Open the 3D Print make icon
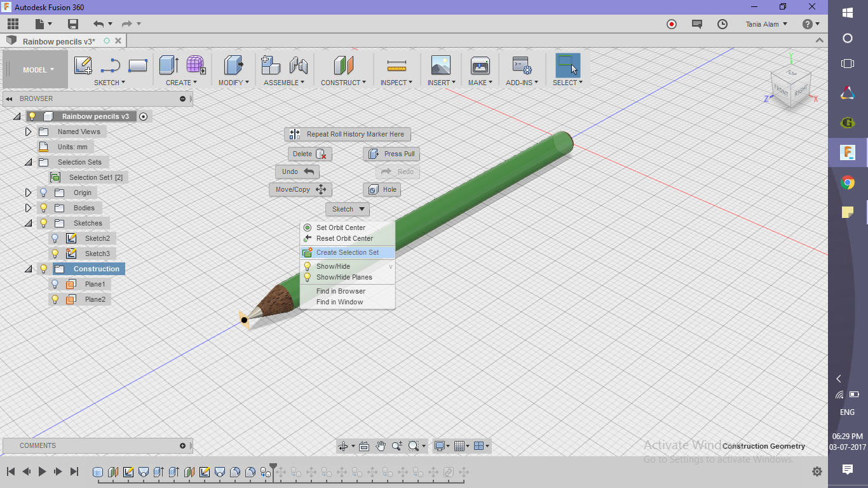This screenshot has width=868, height=488. coord(480,65)
